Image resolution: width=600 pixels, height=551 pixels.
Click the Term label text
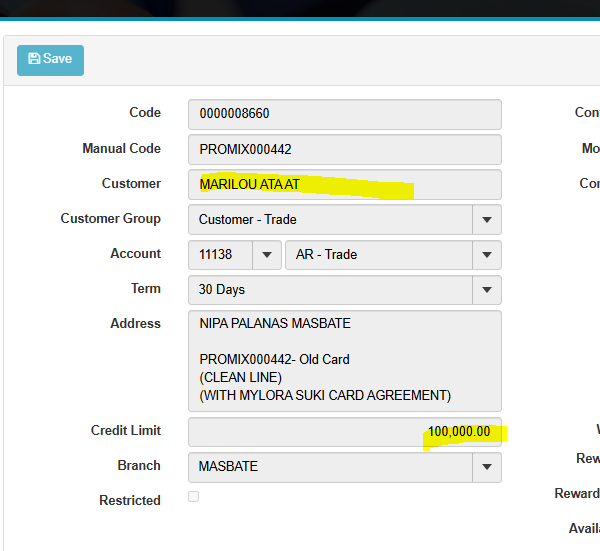coord(145,289)
